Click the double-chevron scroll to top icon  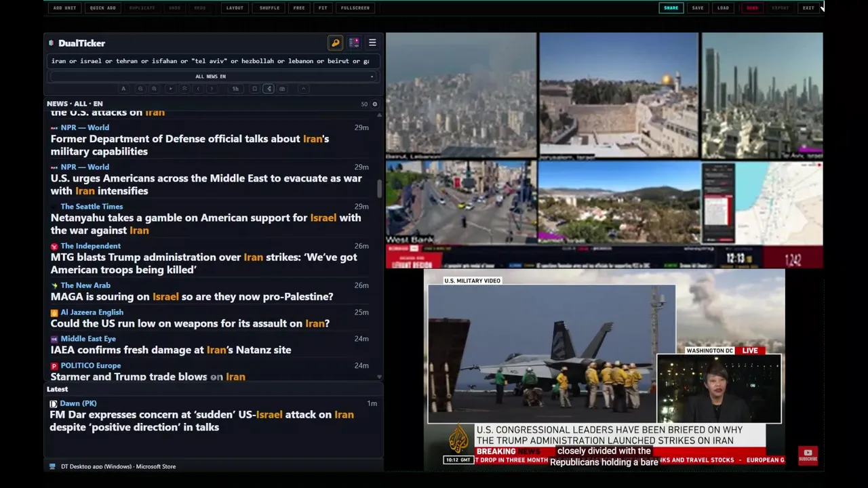click(184, 89)
